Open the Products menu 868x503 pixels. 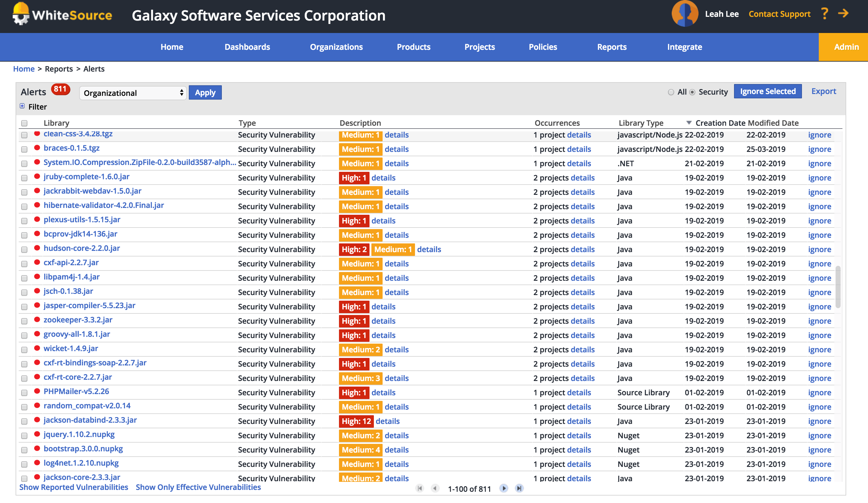414,47
